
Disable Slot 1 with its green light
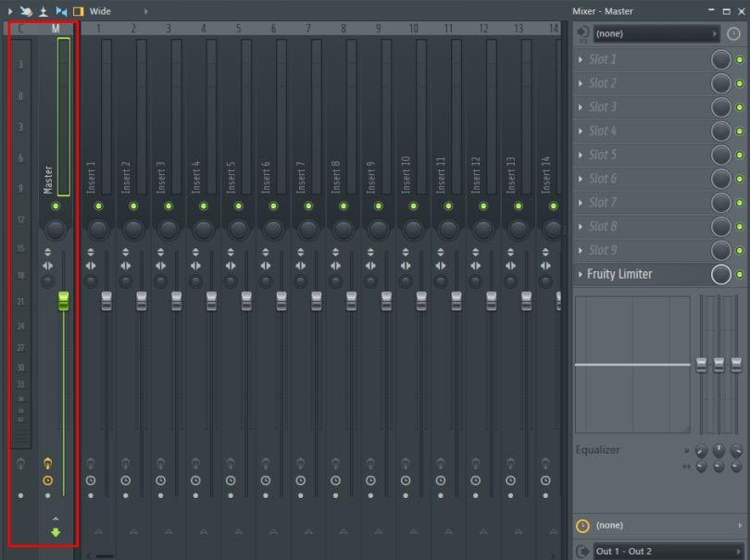point(740,59)
